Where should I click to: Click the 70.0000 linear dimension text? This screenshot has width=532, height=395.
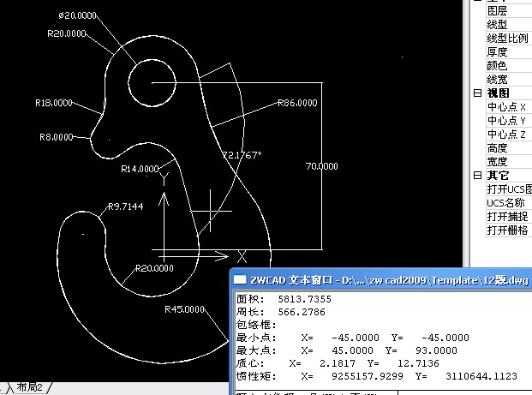click(x=321, y=166)
